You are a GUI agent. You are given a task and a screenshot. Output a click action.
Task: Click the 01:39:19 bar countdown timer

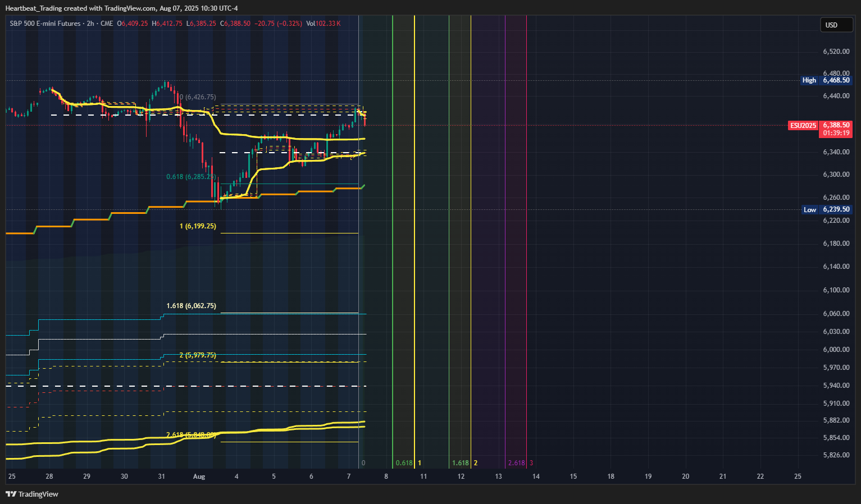pyautogui.click(x=836, y=133)
